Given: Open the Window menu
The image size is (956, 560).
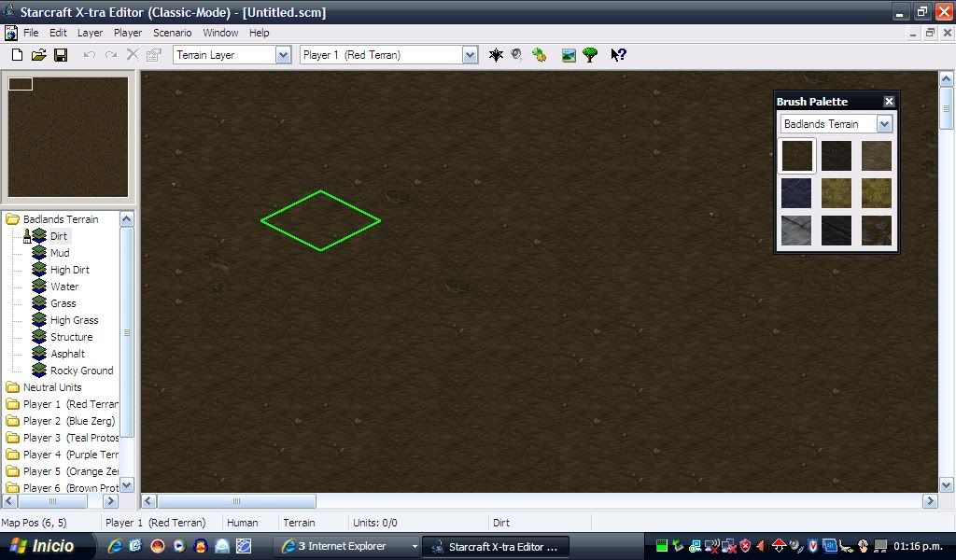Looking at the screenshot, I should [220, 33].
